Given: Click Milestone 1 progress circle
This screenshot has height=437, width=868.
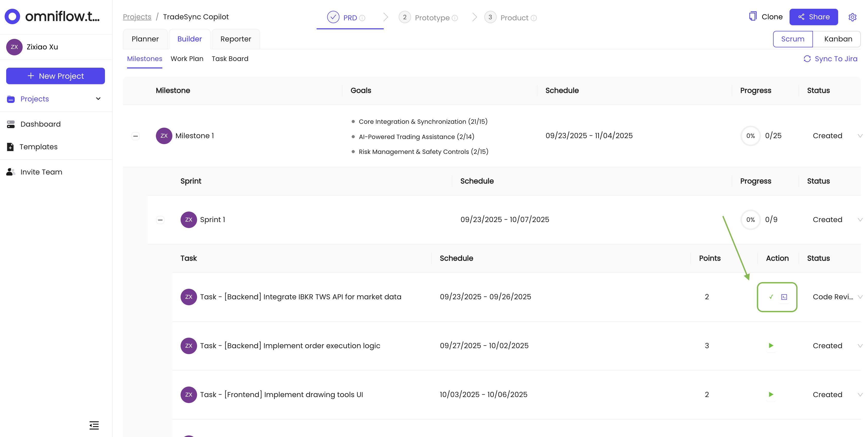Looking at the screenshot, I should [x=750, y=136].
